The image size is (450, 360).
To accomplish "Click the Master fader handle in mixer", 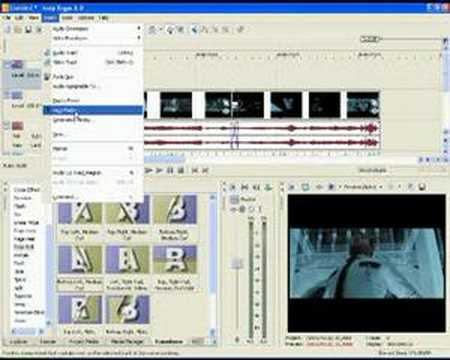I will click(x=237, y=263).
